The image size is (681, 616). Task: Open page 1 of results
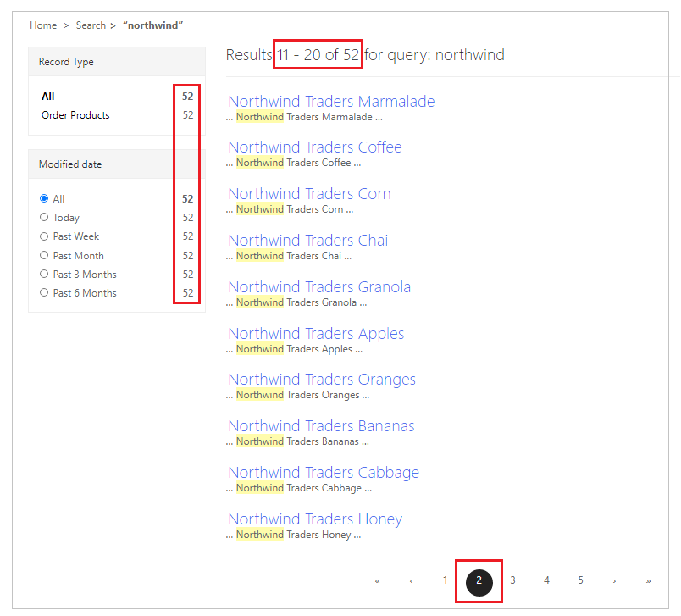click(x=446, y=580)
